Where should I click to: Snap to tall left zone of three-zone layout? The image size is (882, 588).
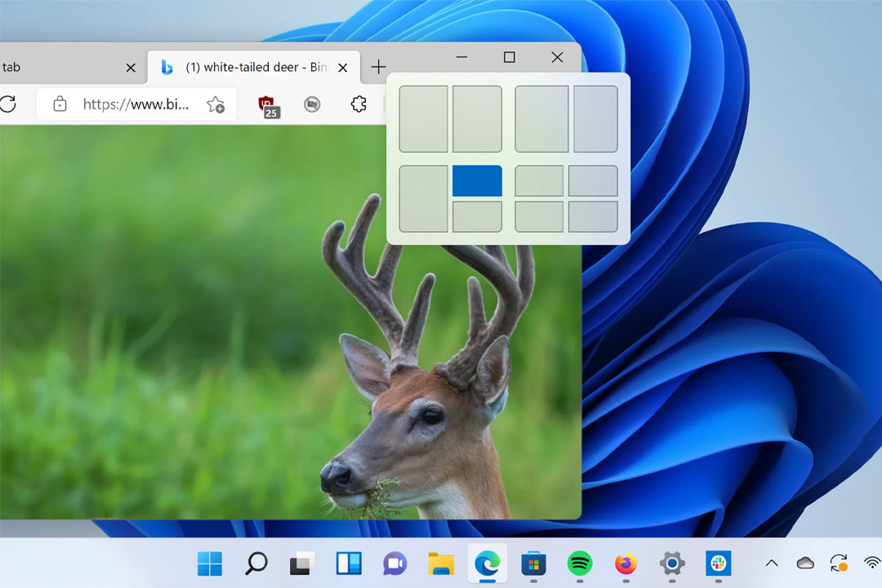tap(424, 198)
